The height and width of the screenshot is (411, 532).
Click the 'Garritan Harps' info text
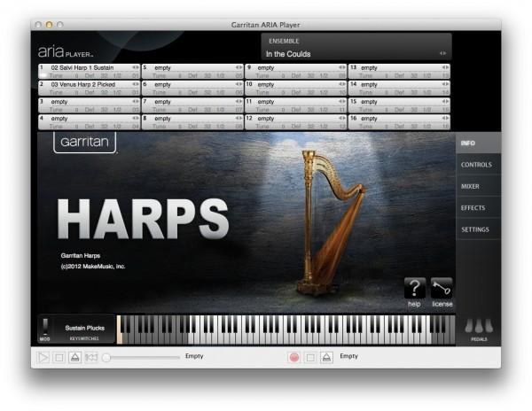(x=81, y=255)
